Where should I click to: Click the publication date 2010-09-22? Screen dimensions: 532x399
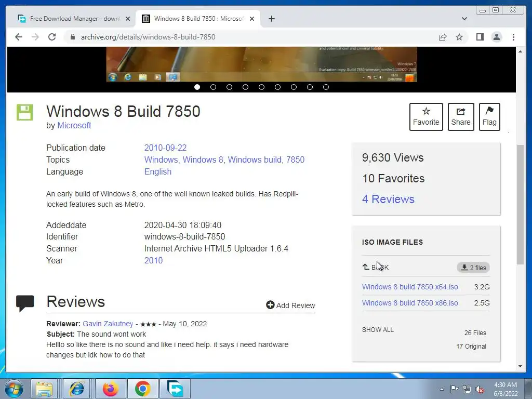[165, 148]
